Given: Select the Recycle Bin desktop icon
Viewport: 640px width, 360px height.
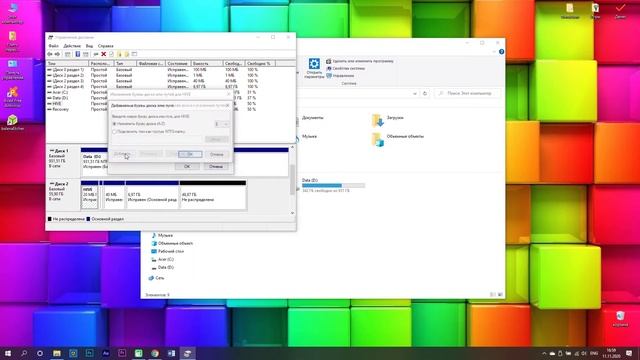Looking at the screenshot, I should tap(620, 318).
